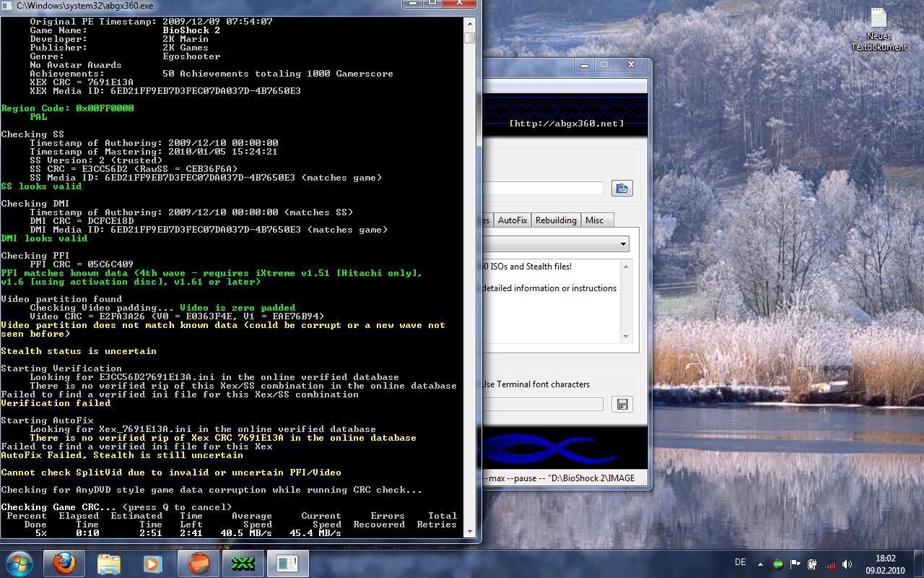This screenshot has height=578, width=924.
Task: Click the 'DMI looks valid' console line
Action: coord(44,238)
